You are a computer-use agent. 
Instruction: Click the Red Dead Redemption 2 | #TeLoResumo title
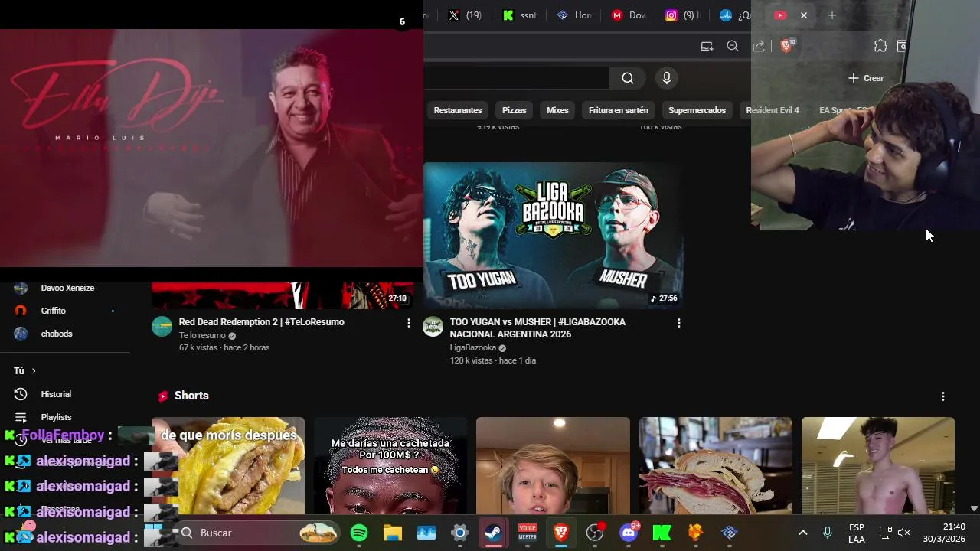click(x=262, y=322)
